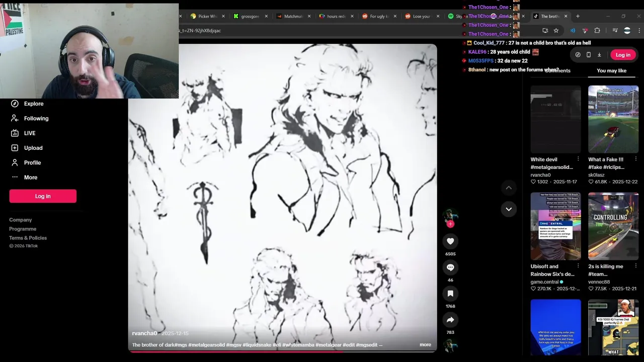
Task: Open options for White devil video card
Action: point(578,159)
